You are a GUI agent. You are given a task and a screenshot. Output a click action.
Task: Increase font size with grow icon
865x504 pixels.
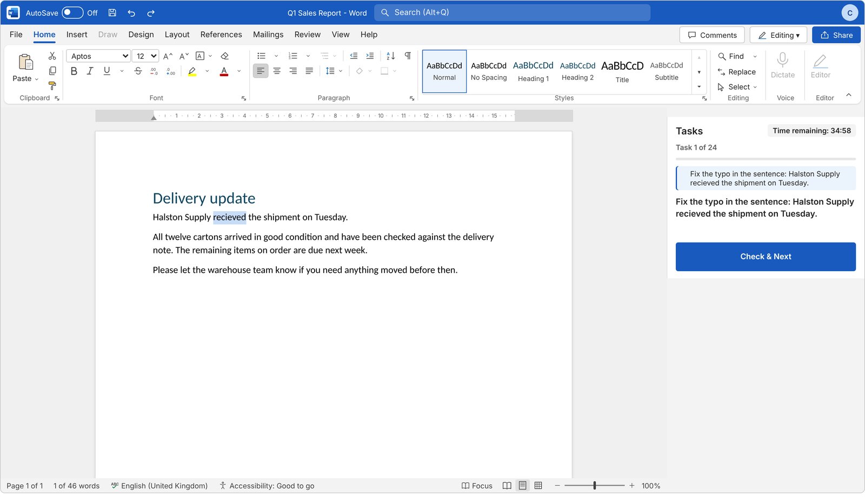point(168,56)
